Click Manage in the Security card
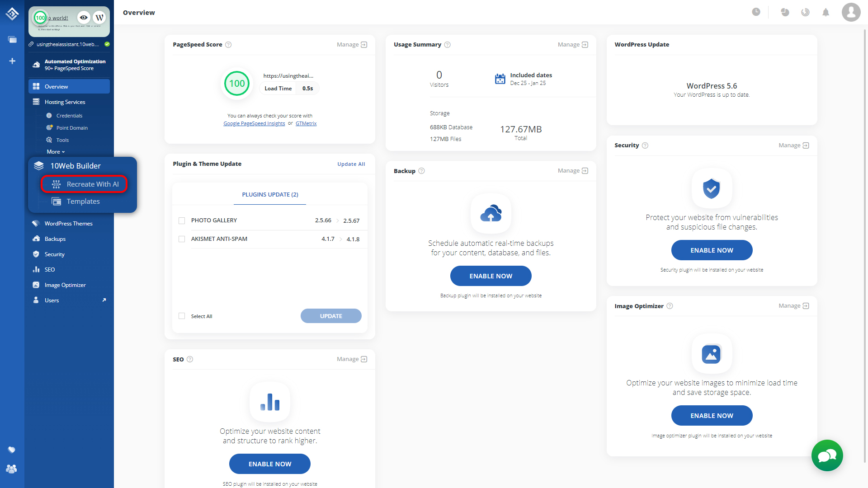 [794, 145]
